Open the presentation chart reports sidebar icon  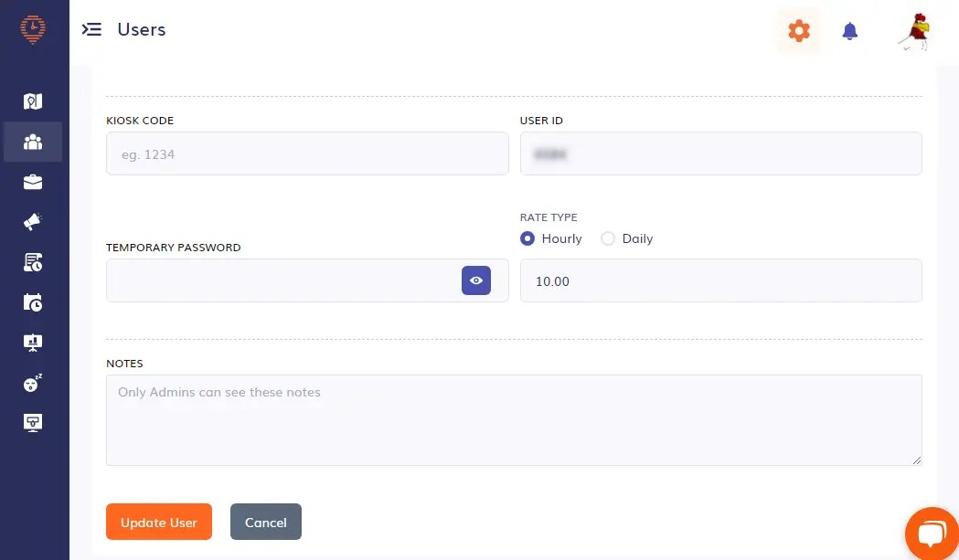coord(32,343)
